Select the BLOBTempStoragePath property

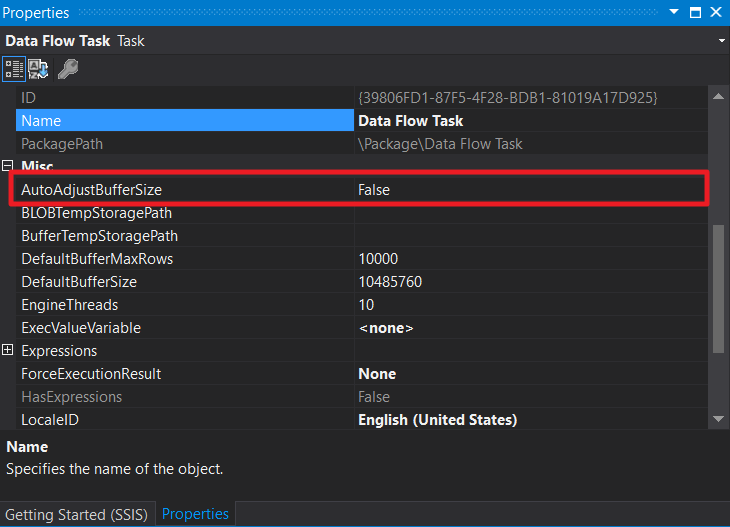[x=185, y=213]
